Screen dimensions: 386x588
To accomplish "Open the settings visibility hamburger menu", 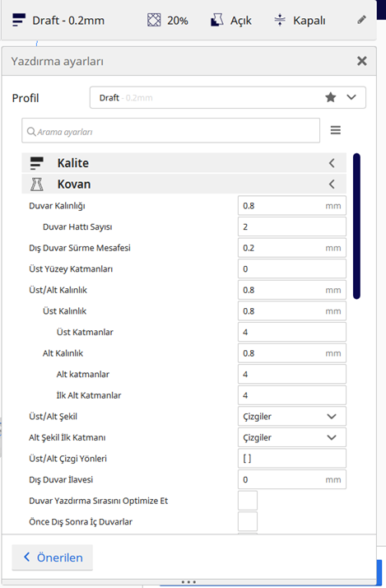I will click(336, 130).
